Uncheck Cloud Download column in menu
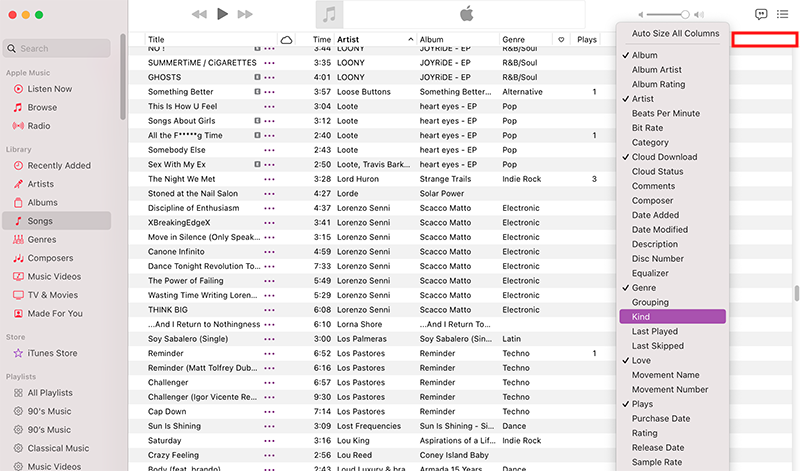The width and height of the screenshot is (800, 471). [x=672, y=157]
